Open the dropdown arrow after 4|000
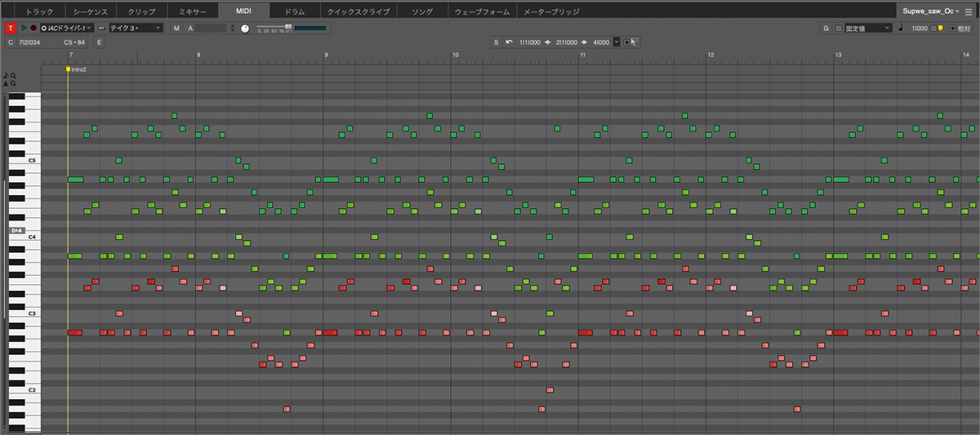Image resolution: width=980 pixels, height=435 pixels. (617, 42)
